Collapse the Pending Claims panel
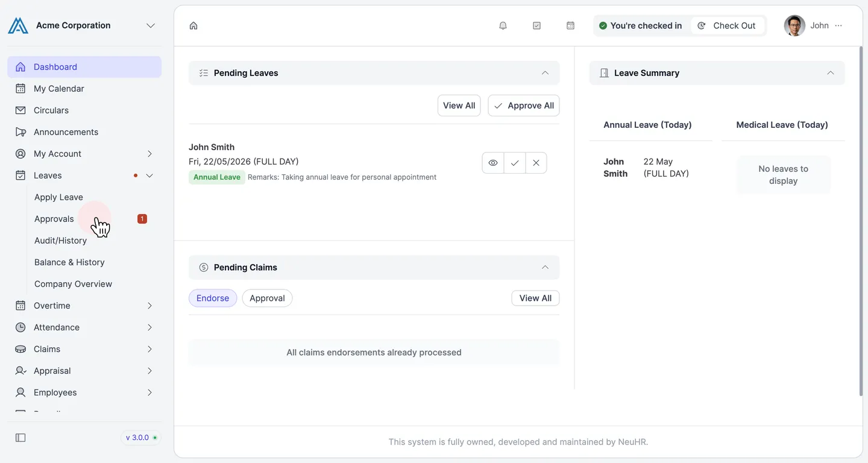Image resolution: width=868 pixels, height=463 pixels. click(545, 267)
